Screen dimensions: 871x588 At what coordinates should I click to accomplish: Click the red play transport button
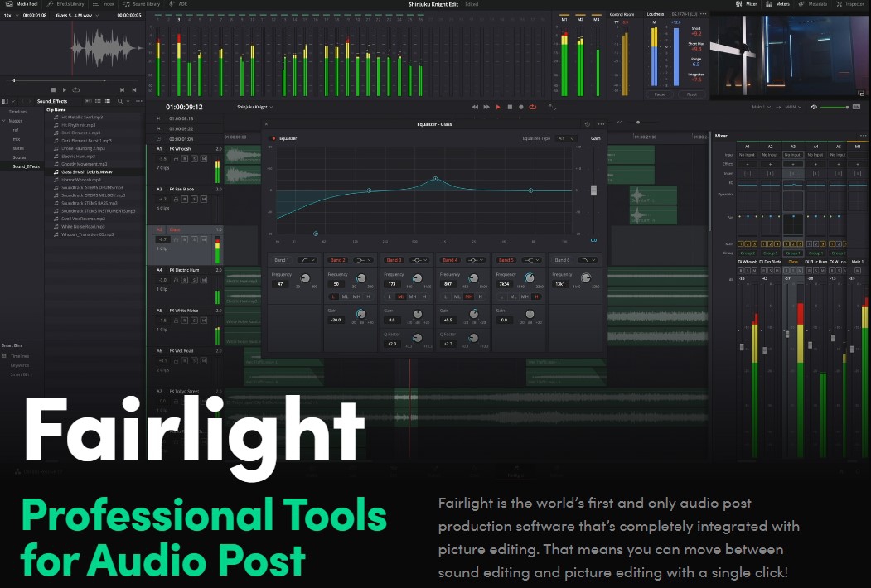(498, 107)
